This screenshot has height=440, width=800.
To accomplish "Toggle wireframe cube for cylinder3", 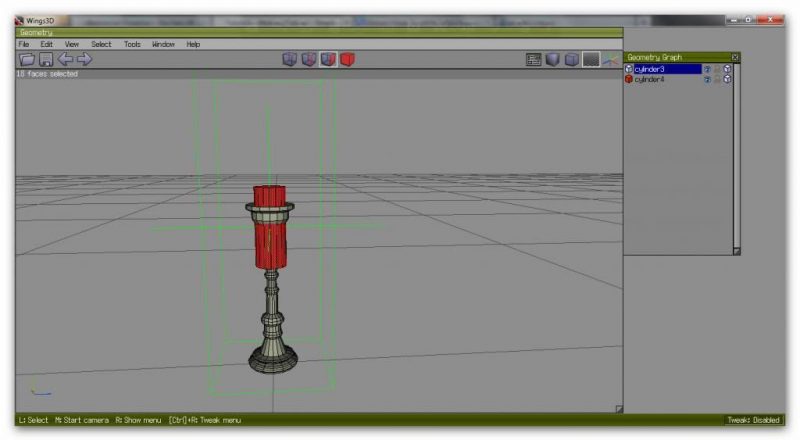I will (x=727, y=69).
